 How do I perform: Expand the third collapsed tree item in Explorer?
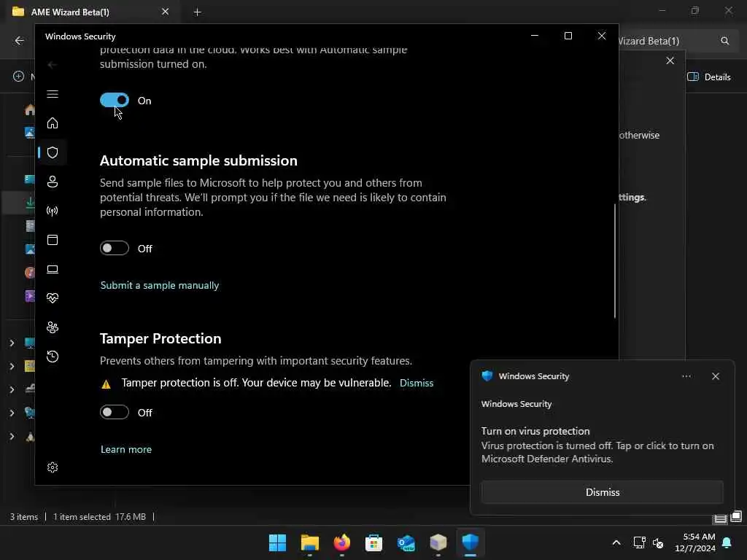(12, 389)
